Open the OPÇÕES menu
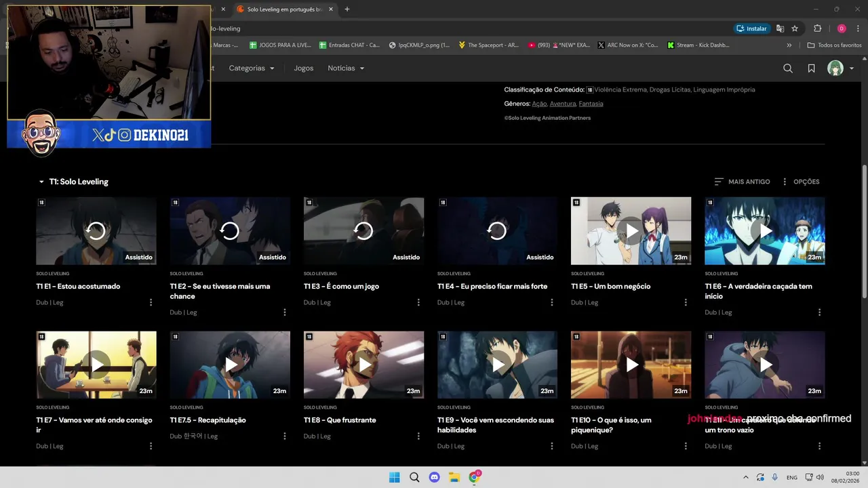 tap(801, 182)
